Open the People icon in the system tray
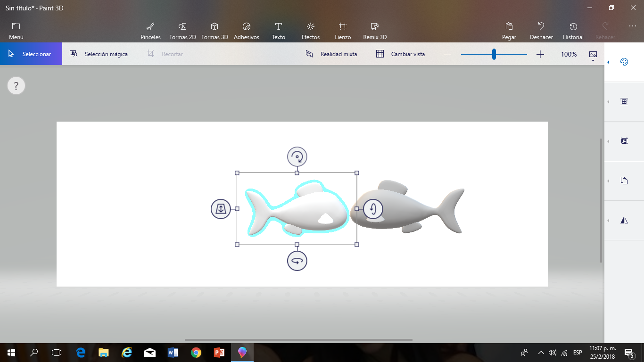This screenshot has height=362, width=644. coord(524,353)
